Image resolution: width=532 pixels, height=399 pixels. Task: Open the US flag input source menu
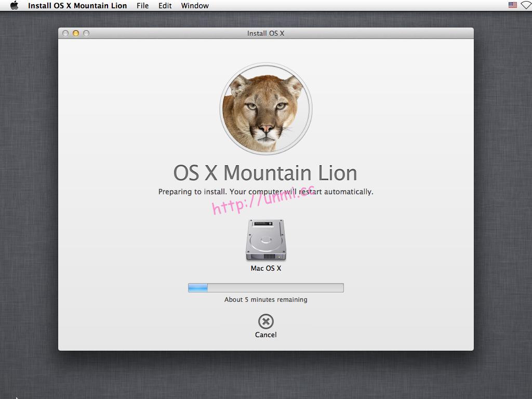[x=512, y=5]
